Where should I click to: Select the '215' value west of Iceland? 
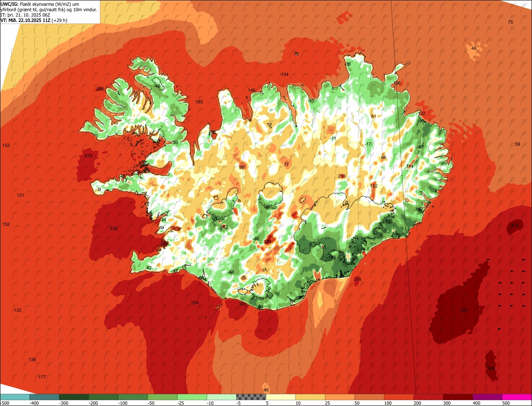pos(89,156)
